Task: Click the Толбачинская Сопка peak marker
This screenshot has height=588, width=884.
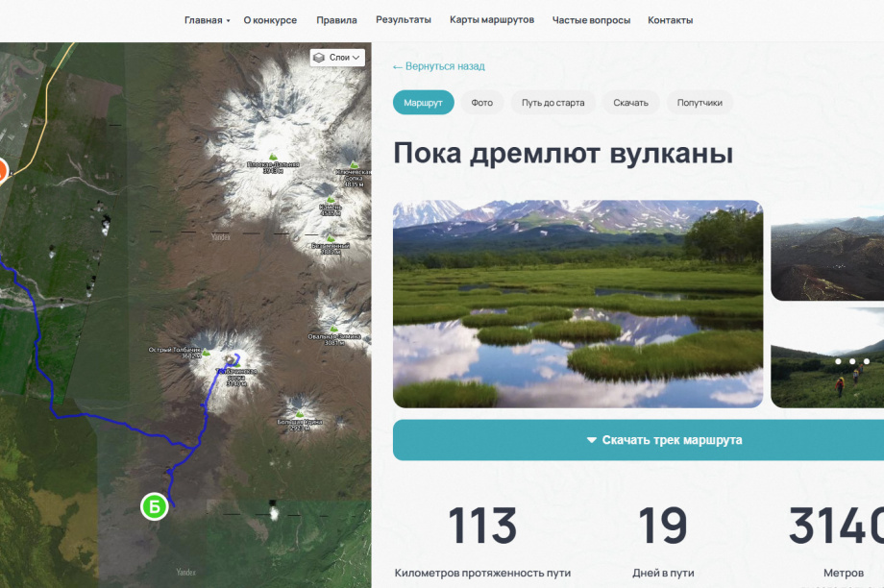Action: click(236, 364)
